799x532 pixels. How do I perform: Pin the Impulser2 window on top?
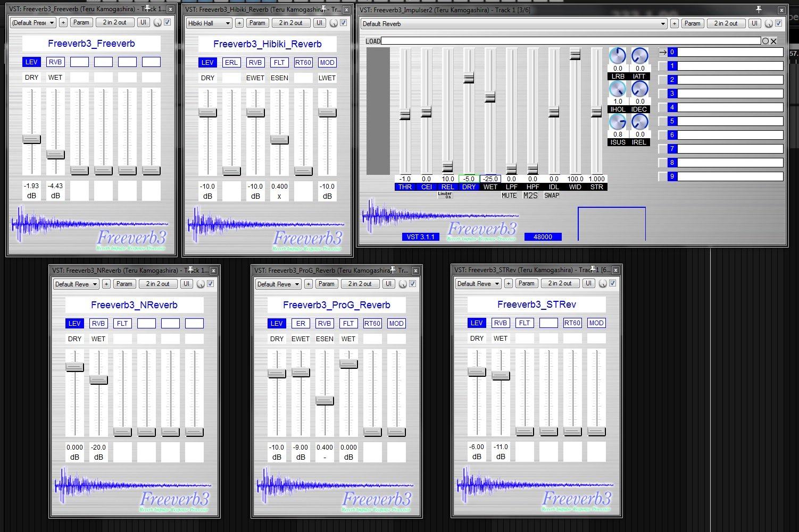759,9
